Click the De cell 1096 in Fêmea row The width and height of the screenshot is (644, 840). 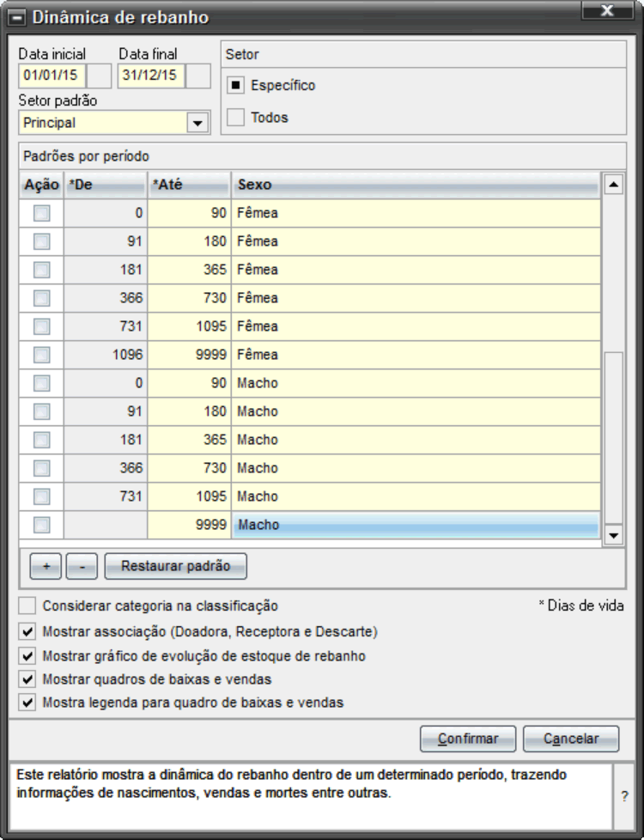(x=106, y=356)
